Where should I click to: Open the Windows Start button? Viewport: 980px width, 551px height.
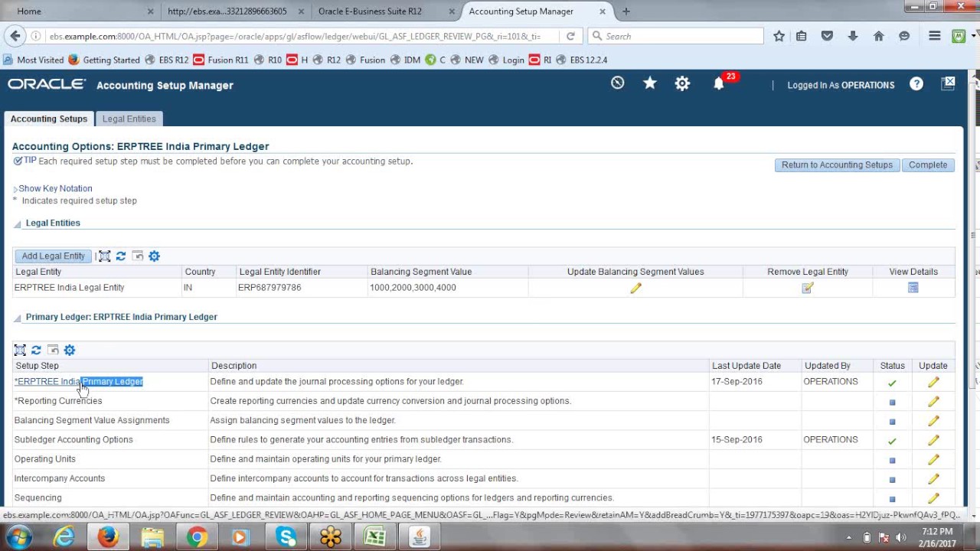(x=20, y=537)
